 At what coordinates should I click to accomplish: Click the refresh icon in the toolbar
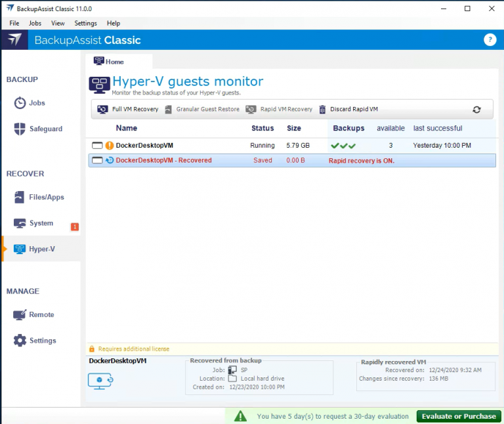pos(476,110)
